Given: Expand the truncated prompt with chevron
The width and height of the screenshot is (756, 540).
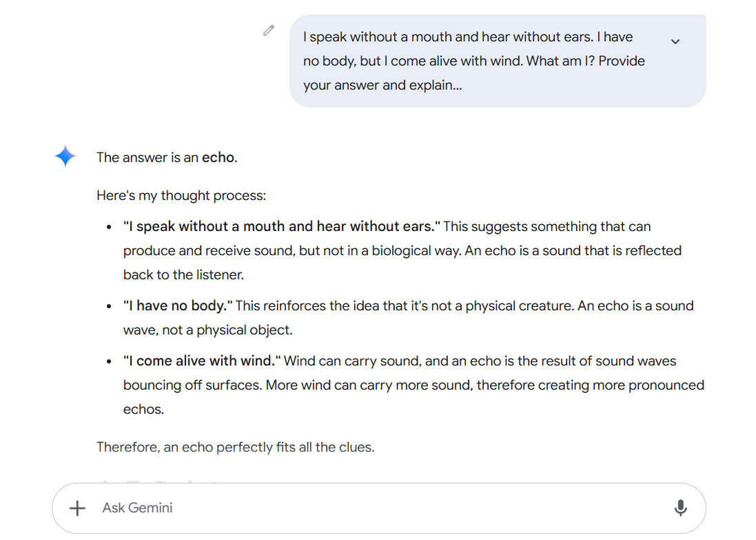Looking at the screenshot, I should click(x=675, y=41).
